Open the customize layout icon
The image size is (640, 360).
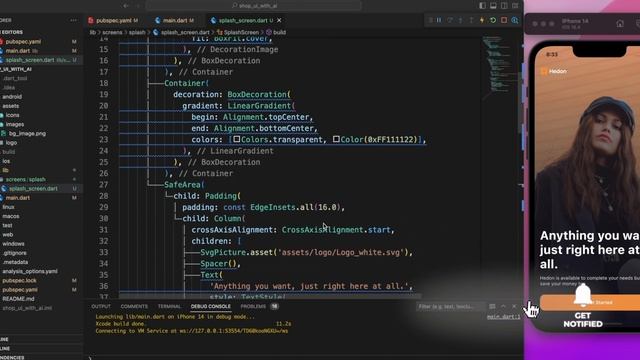(x=516, y=6)
